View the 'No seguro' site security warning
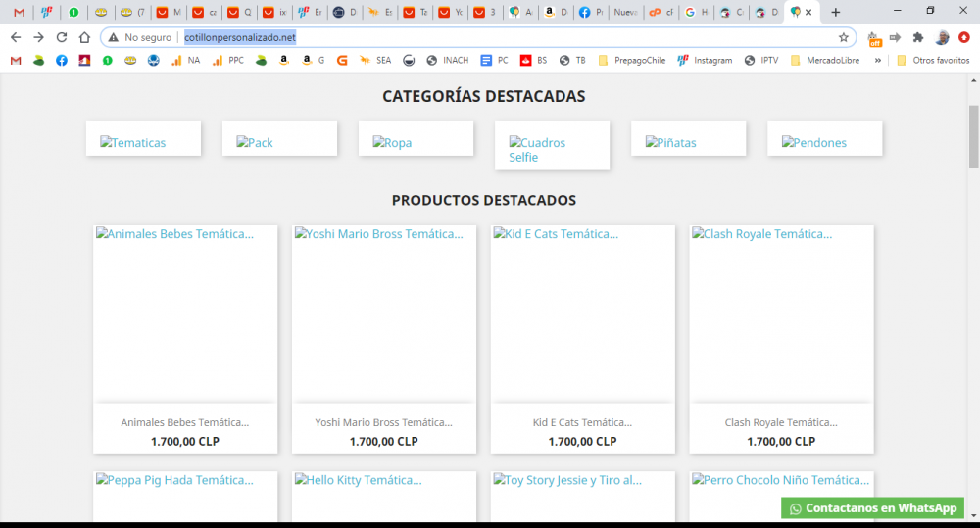 pyautogui.click(x=139, y=37)
